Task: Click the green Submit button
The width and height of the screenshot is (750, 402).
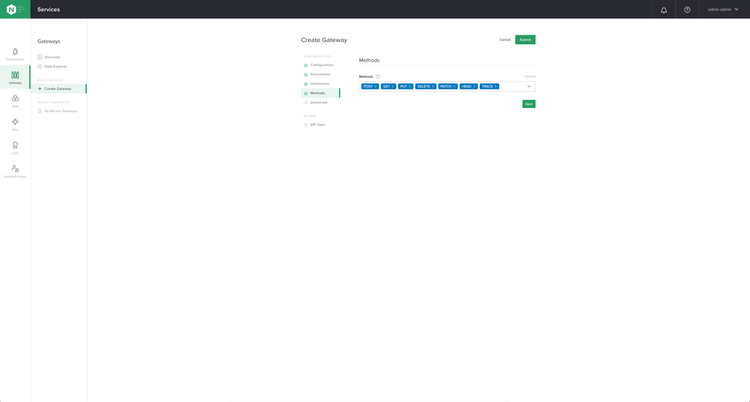Action: pyautogui.click(x=525, y=40)
